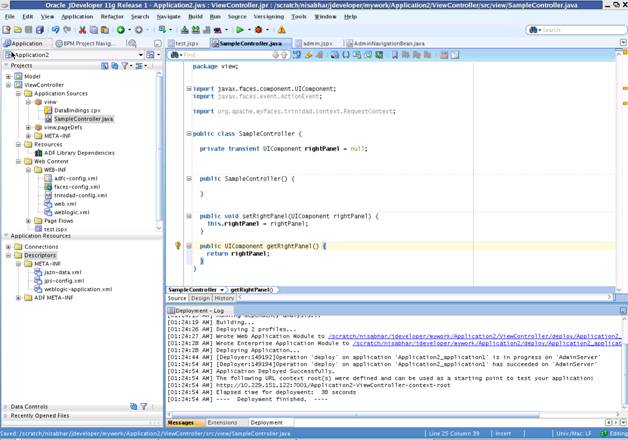Collapse the SampleController class fold marker
The image size is (628, 440).
(x=187, y=132)
